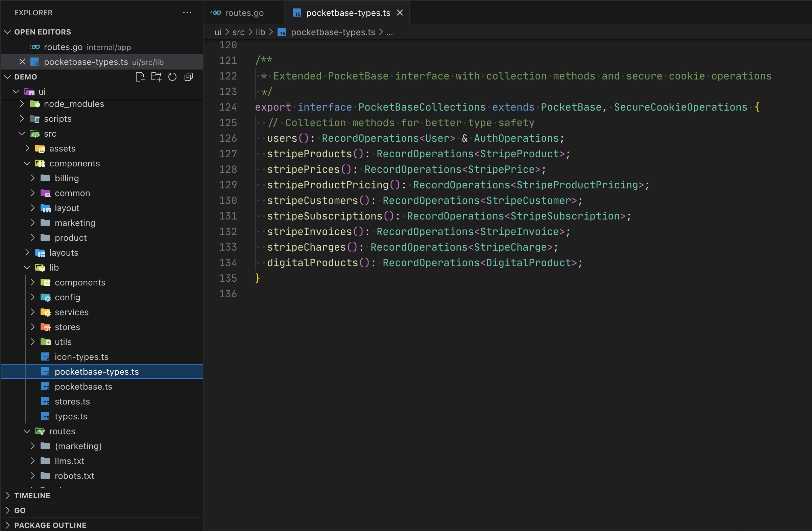Image resolution: width=812 pixels, height=531 pixels.
Task: Click pocketbase-types.ts in the breadcrumb
Action: [333, 32]
